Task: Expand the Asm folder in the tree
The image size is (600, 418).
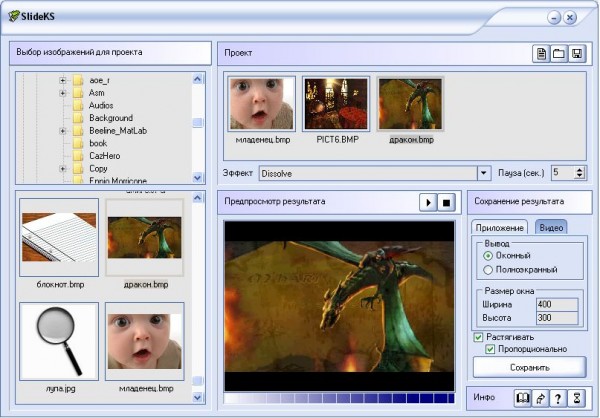Action: point(63,93)
